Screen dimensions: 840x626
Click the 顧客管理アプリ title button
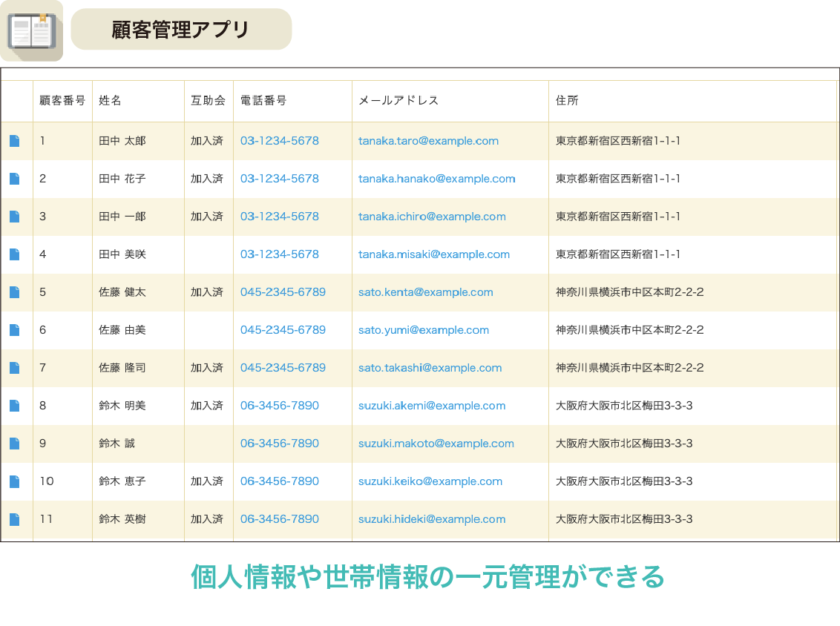coord(181,30)
